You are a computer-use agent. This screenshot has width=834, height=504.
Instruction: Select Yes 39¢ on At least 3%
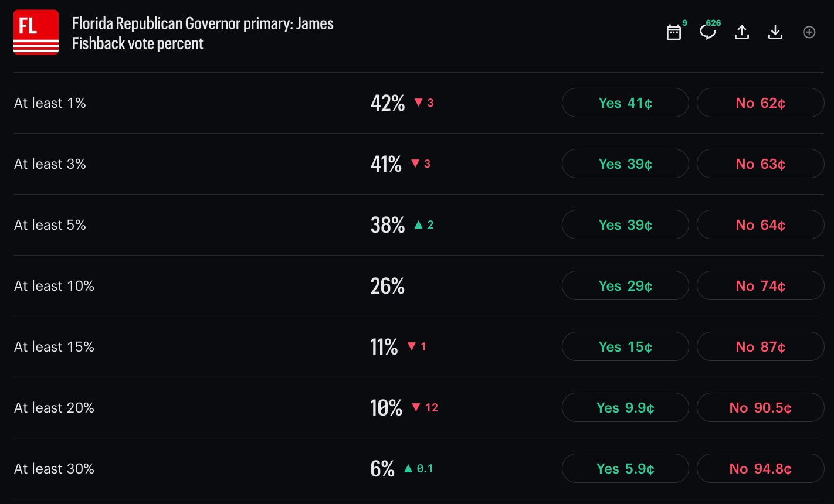pos(625,164)
